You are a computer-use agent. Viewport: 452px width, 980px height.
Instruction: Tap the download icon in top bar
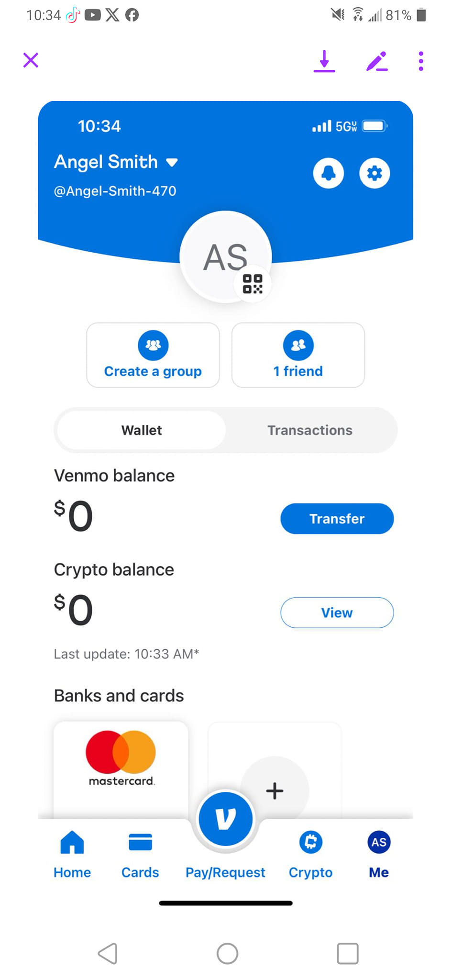click(324, 61)
